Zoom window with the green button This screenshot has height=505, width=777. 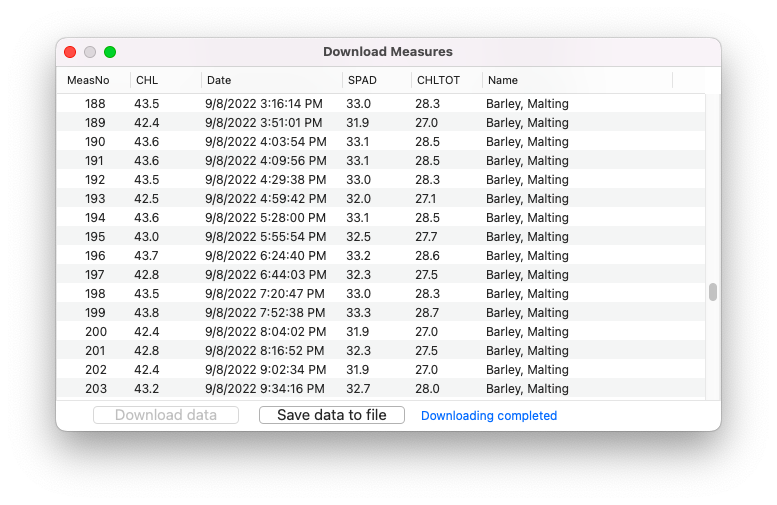(x=110, y=52)
